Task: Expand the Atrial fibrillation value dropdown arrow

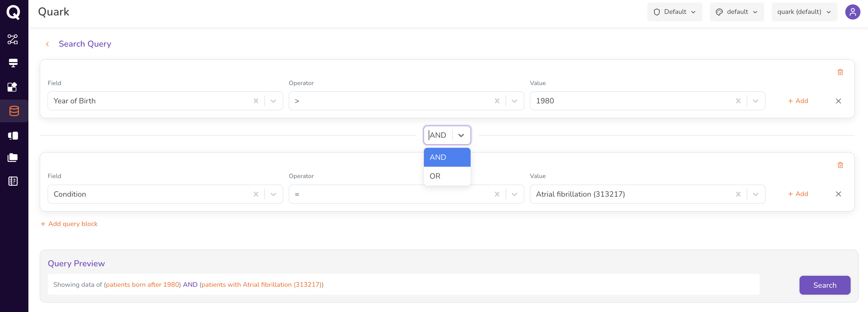Action: coord(755,194)
